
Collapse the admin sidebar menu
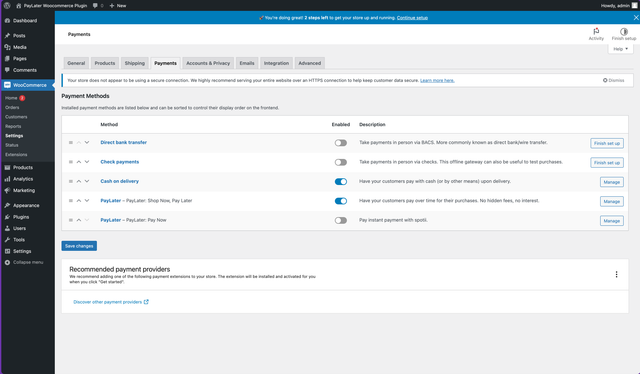[x=28, y=262]
